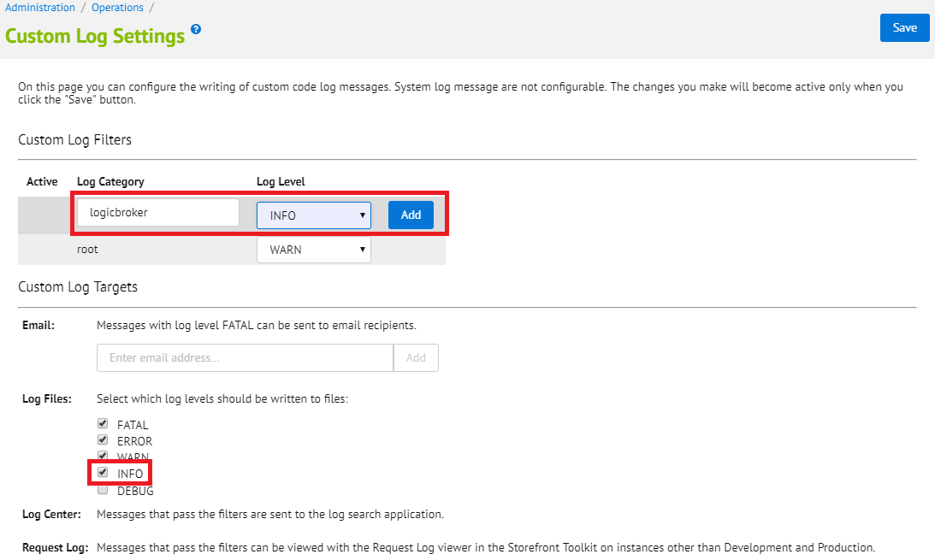This screenshot has width=935, height=560.
Task: Focus the logicbroker Log Category field
Action: [157, 213]
